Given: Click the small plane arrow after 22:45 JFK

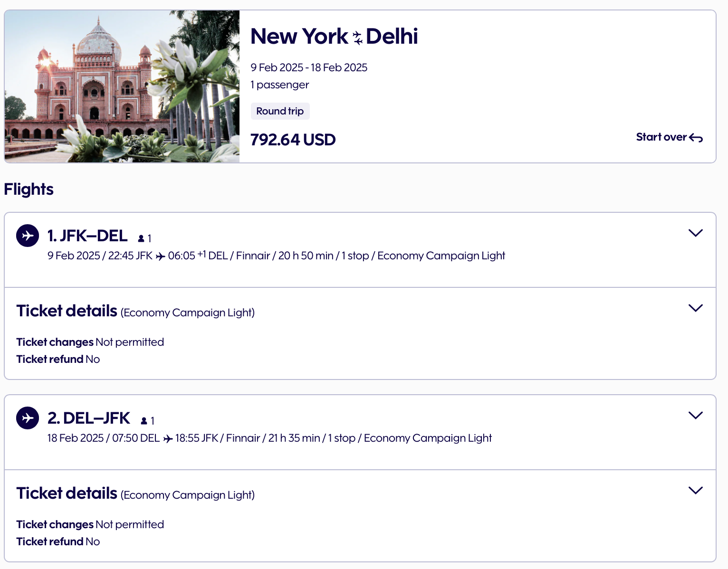Looking at the screenshot, I should click(161, 256).
